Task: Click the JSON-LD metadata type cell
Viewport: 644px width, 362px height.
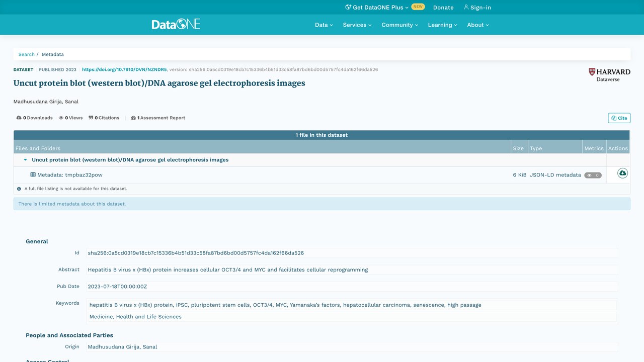Action: (555, 175)
